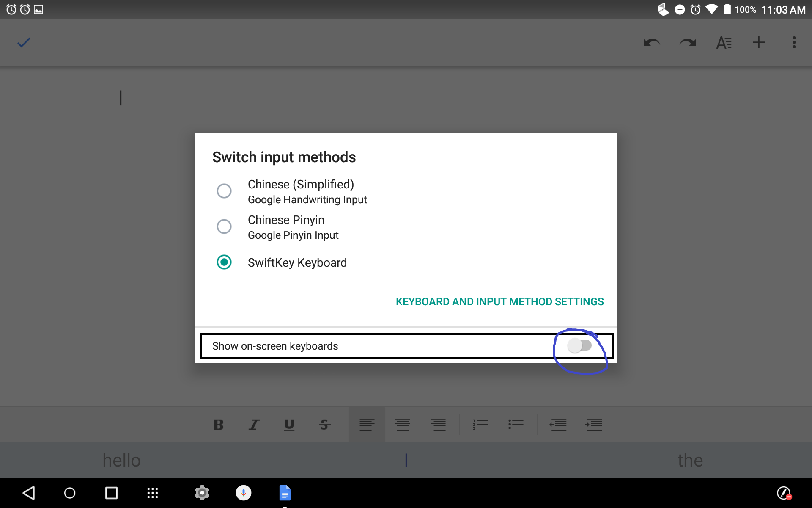Decrease the indent
812x508 pixels.
(x=558, y=425)
